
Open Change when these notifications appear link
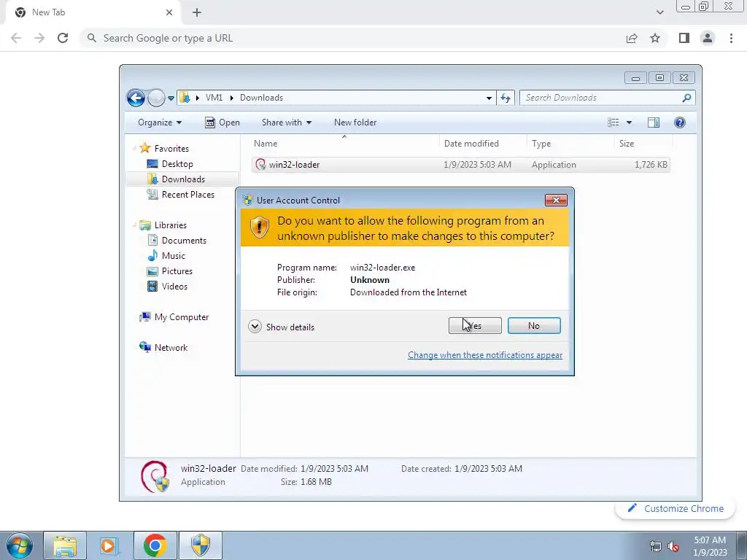click(485, 355)
